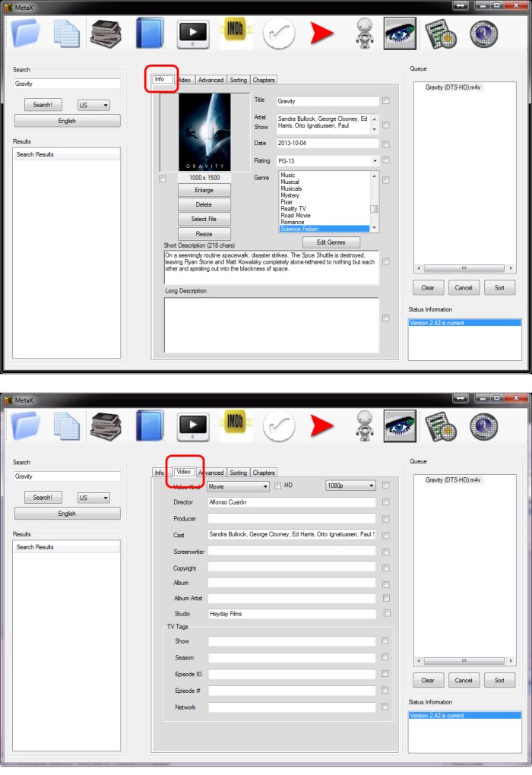Viewport: 532px width, 775px height.
Task: Click the Queue horizontal scrollbar in the Video-tab window
Action: tap(464, 661)
